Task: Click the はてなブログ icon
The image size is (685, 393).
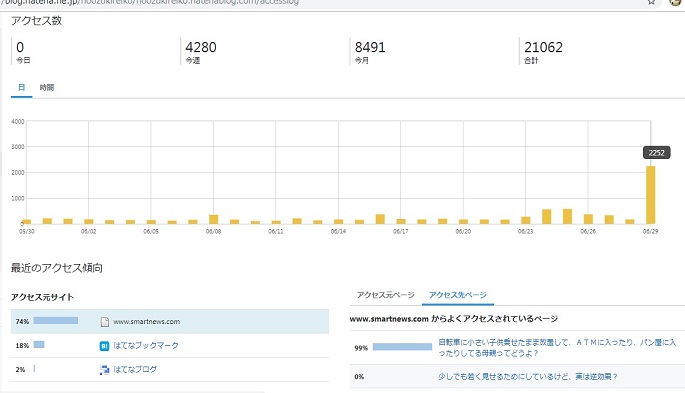Action: 104,370
